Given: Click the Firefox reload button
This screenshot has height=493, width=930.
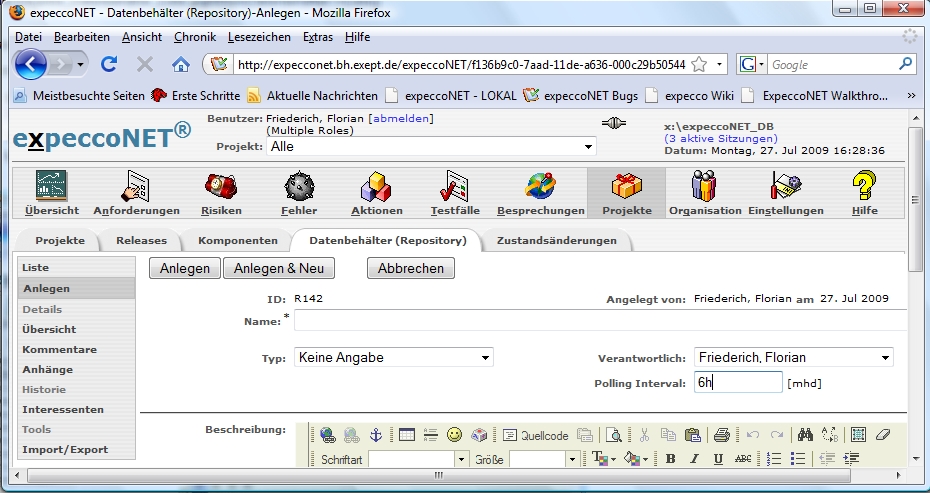Looking at the screenshot, I should tap(109, 64).
